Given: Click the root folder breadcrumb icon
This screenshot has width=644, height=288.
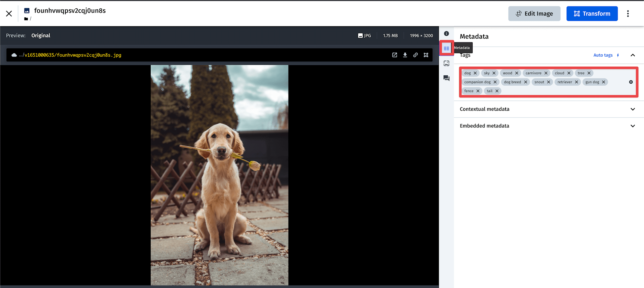Looking at the screenshot, I should point(26,19).
